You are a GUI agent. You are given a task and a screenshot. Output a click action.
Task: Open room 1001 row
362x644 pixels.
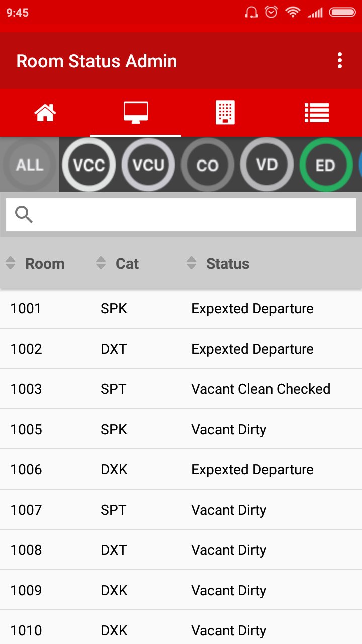[x=181, y=308]
